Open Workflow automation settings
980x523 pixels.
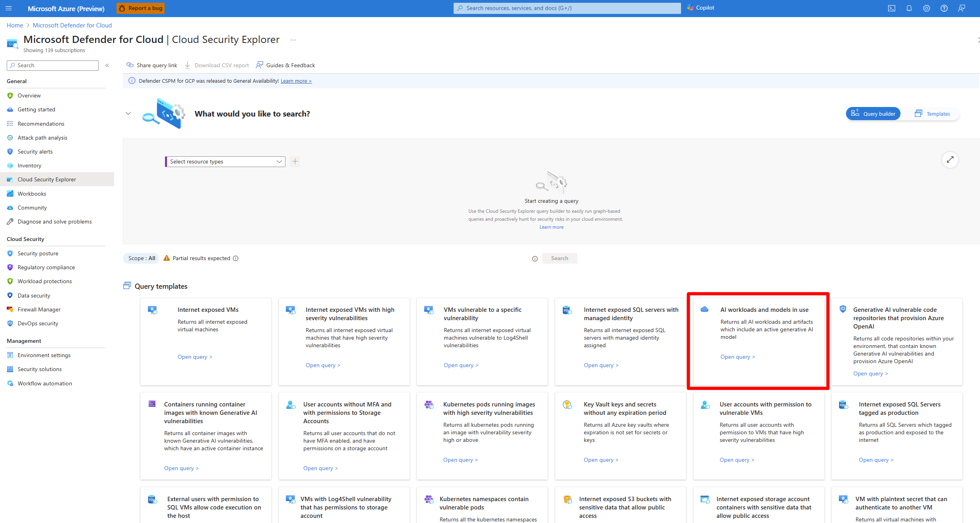pyautogui.click(x=45, y=383)
